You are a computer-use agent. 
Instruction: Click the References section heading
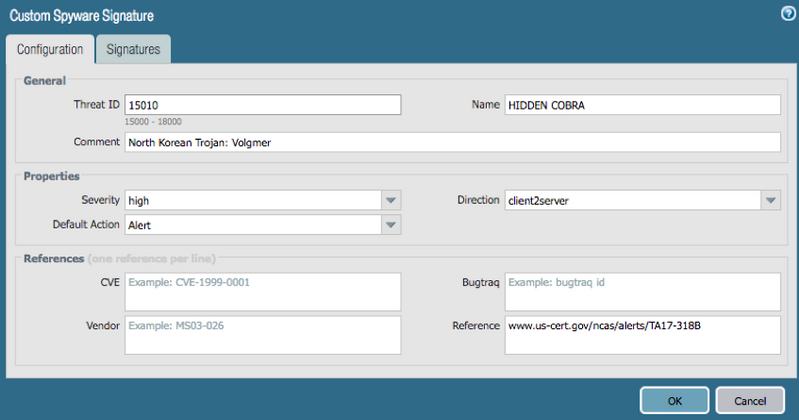(x=54, y=259)
